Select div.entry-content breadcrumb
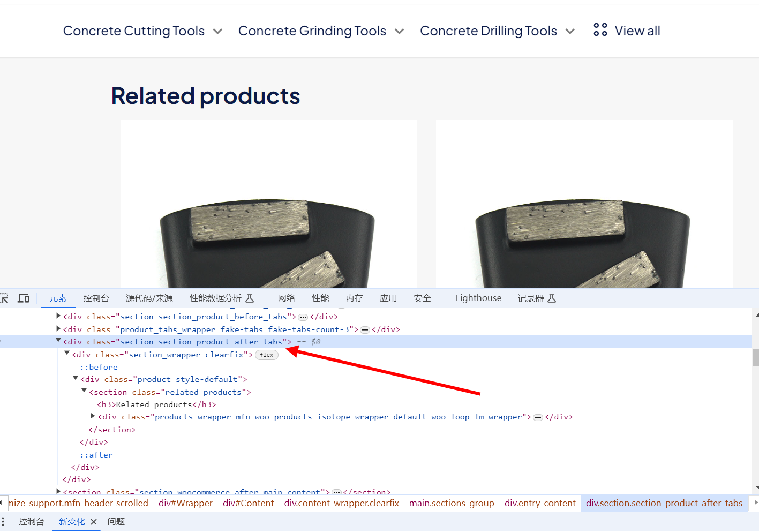Image resolution: width=759 pixels, height=532 pixels. pyautogui.click(x=540, y=504)
